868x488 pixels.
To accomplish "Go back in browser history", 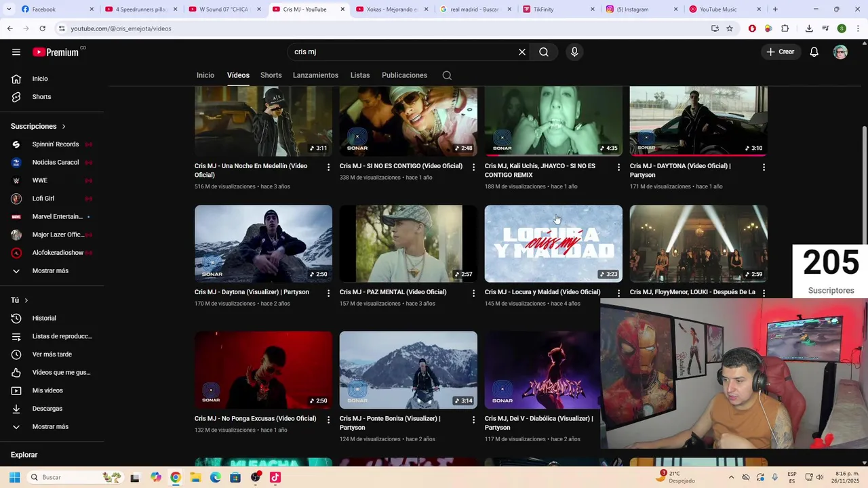I will point(9,28).
